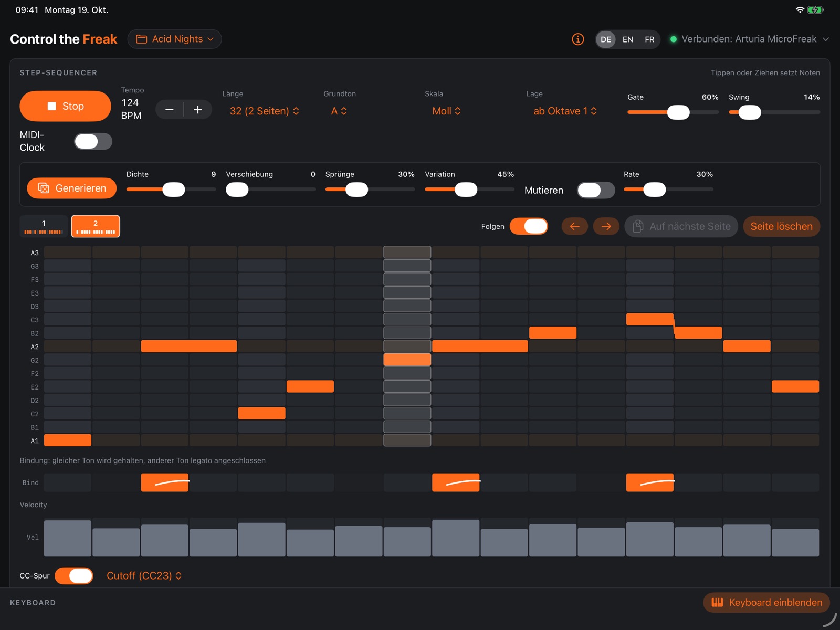Click the long A2 note at step three
Image resolution: width=840 pixels, height=630 pixels.
[189, 346]
